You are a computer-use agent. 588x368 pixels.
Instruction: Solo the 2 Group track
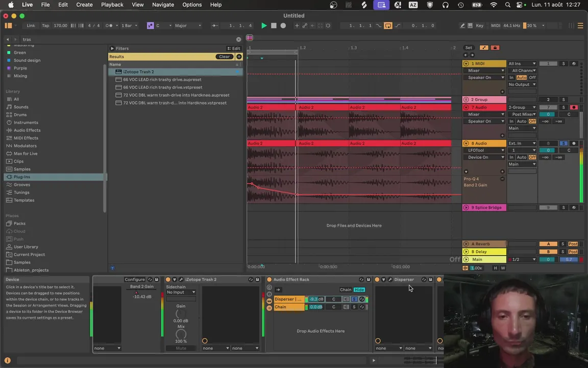point(563,100)
